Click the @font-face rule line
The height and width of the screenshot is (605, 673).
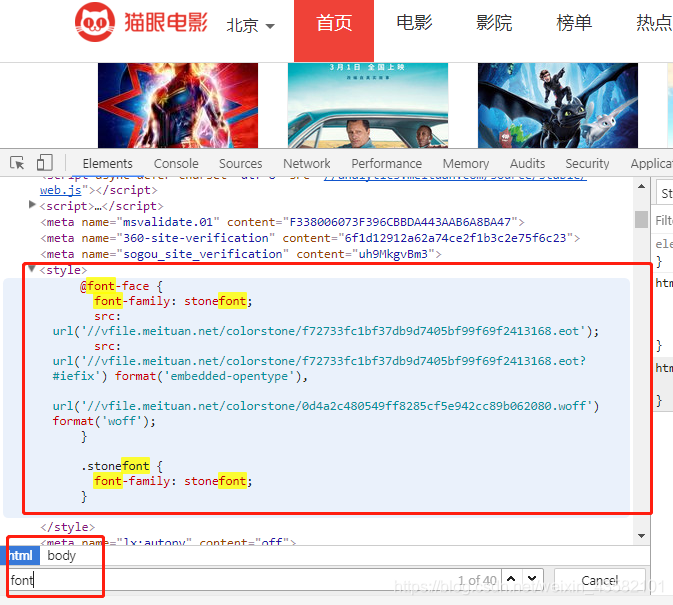point(121,286)
